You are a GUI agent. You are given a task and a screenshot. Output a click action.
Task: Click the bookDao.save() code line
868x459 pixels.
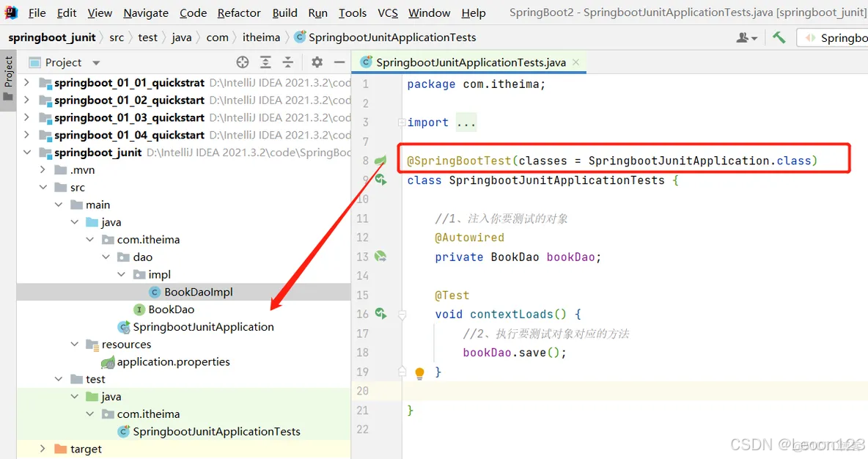pyautogui.click(x=514, y=353)
